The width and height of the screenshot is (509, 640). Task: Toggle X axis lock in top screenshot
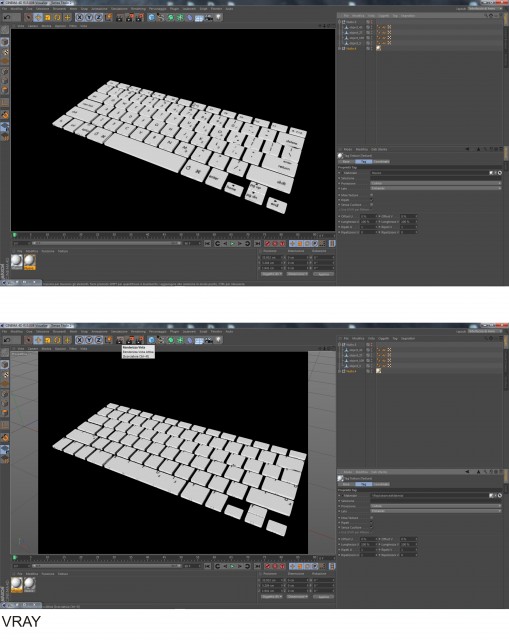79,17
